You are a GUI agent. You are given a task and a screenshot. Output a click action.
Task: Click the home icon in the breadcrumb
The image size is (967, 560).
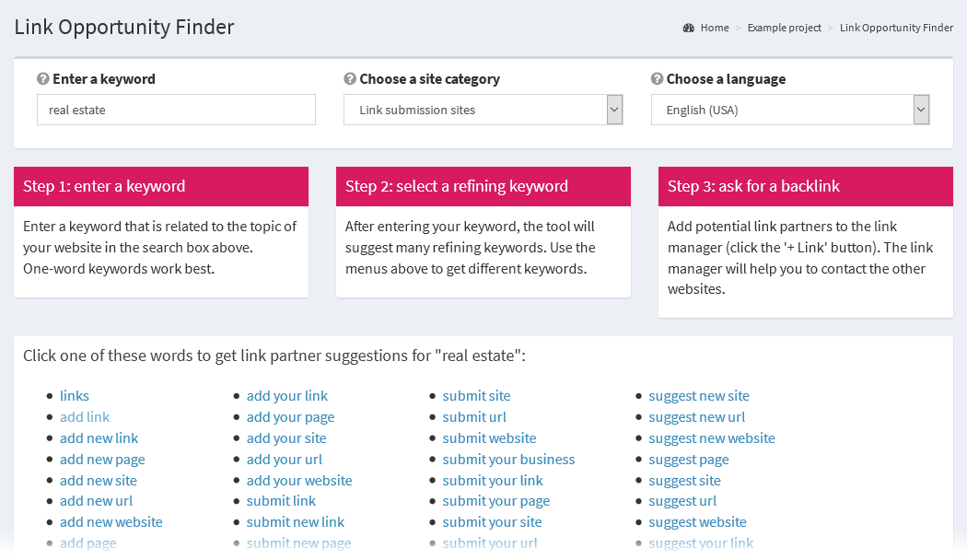(688, 28)
